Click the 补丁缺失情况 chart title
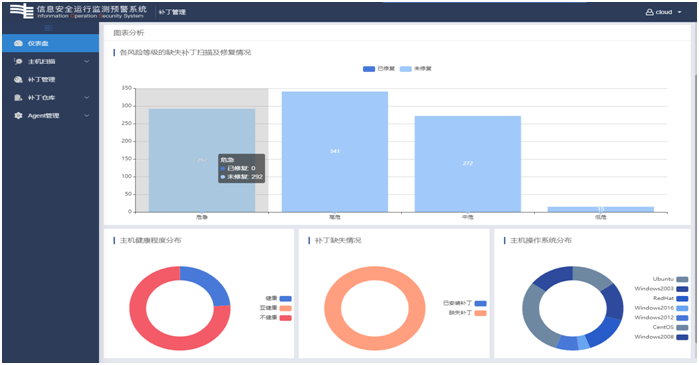 (x=338, y=240)
